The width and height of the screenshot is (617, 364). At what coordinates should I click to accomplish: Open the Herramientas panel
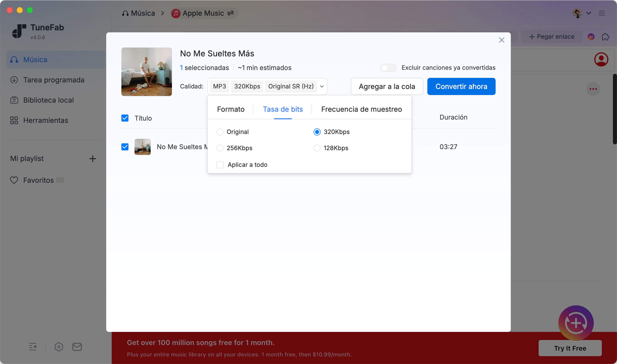coord(46,120)
